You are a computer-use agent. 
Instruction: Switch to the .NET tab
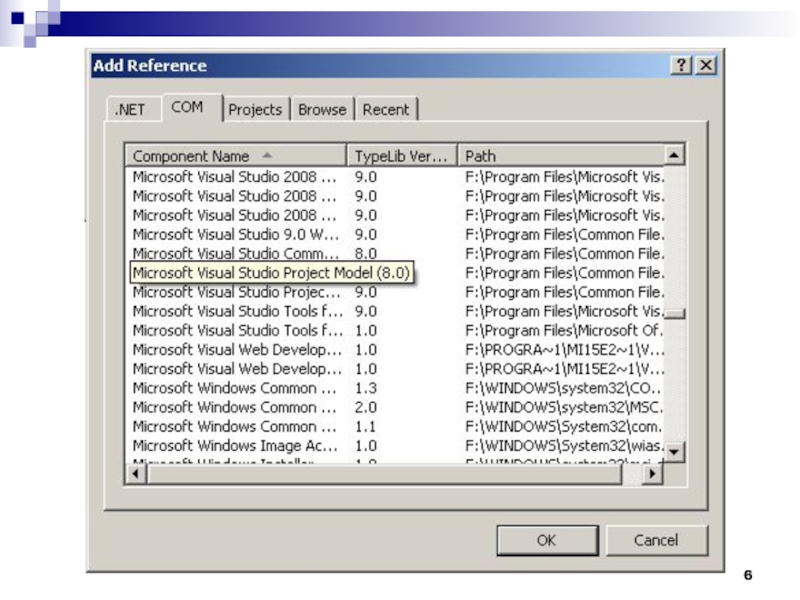pyautogui.click(x=132, y=109)
